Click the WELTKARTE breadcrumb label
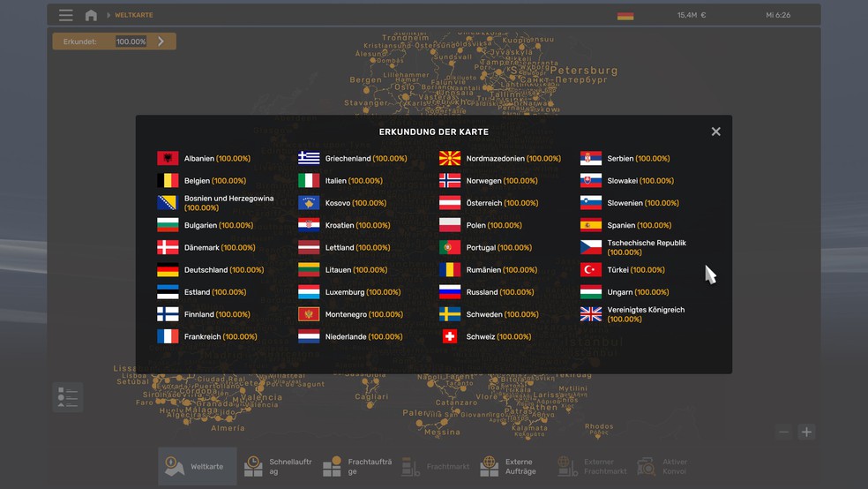 (134, 15)
